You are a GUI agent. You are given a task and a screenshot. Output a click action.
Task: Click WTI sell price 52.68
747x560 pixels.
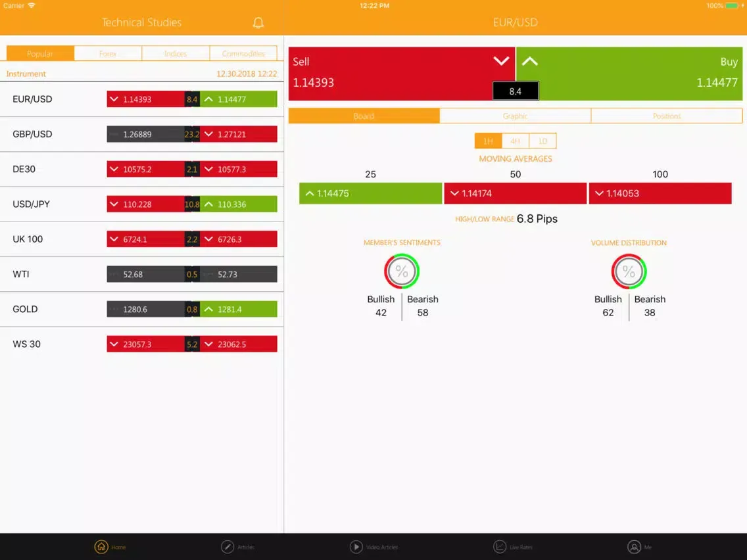click(x=146, y=274)
